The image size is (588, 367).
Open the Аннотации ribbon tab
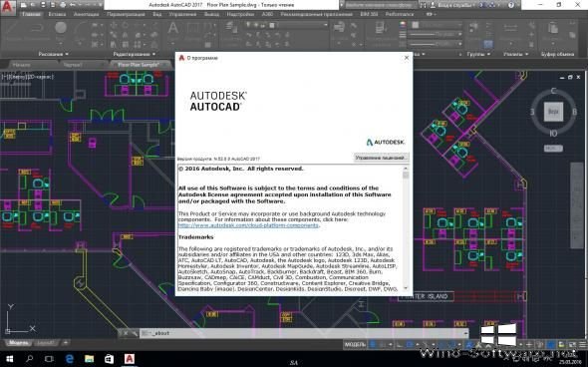coord(87,14)
